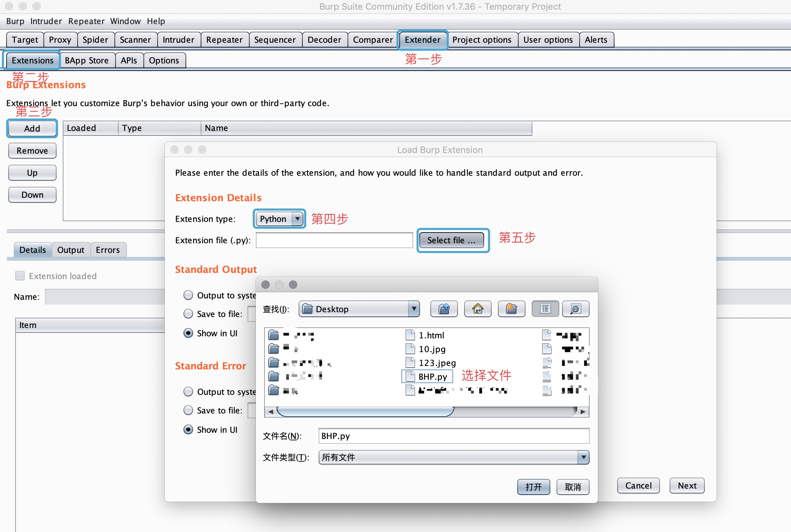Select Output to system console under Standard Error
The image size is (791, 532).
click(188, 392)
